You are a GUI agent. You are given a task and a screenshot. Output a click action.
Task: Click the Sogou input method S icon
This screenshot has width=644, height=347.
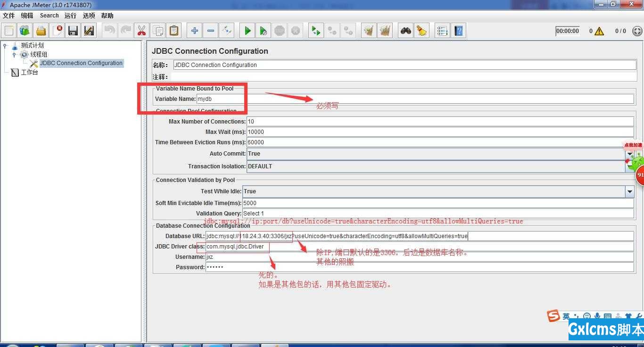553,316
